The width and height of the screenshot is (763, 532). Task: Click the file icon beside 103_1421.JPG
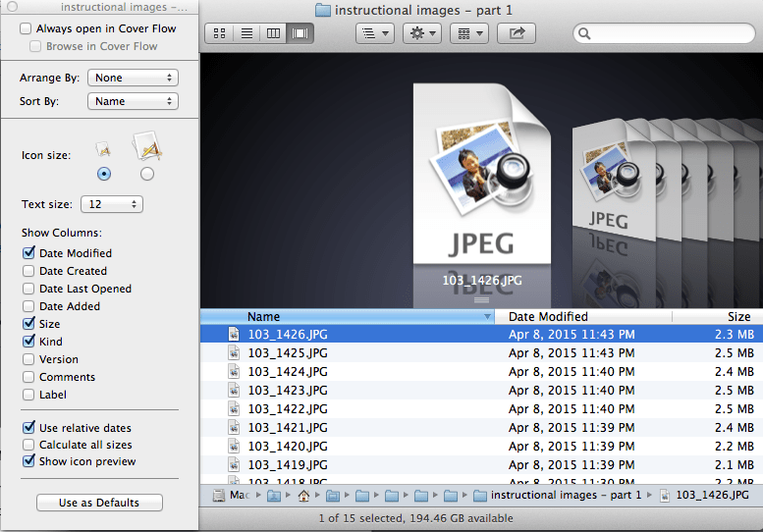coord(234,427)
